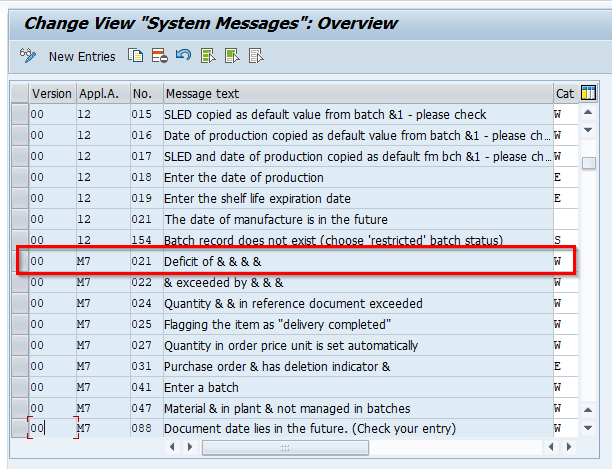Click the far-right horizontal scroll left arrow
The height and width of the screenshot is (469, 612).
pyautogui.click(x=551, y=447)
